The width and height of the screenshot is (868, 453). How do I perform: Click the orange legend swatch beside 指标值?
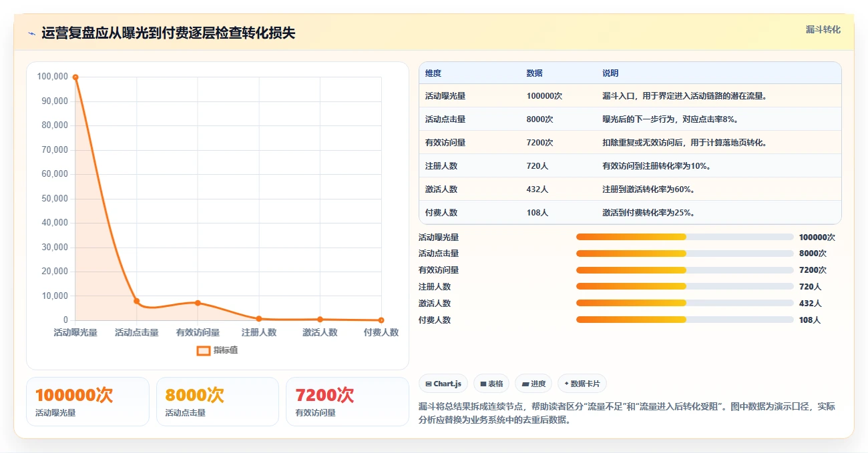203,350
